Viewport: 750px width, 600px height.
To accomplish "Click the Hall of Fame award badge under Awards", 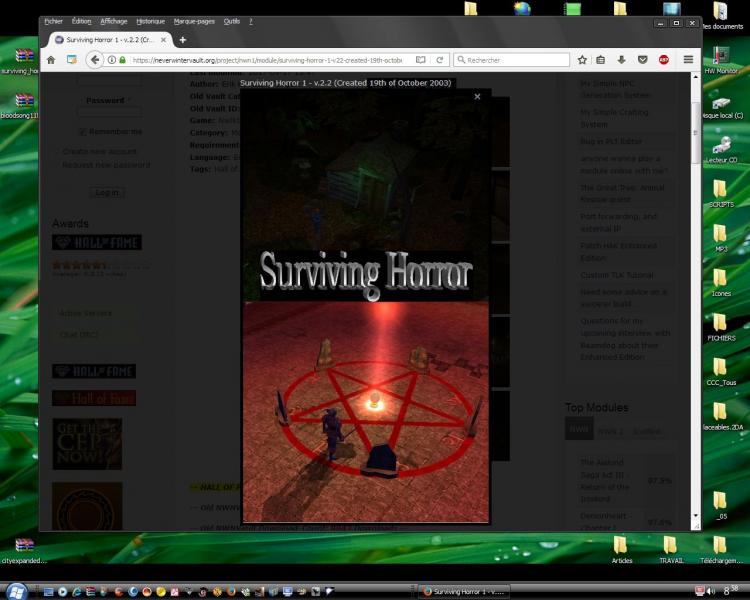I will (97, 243).
